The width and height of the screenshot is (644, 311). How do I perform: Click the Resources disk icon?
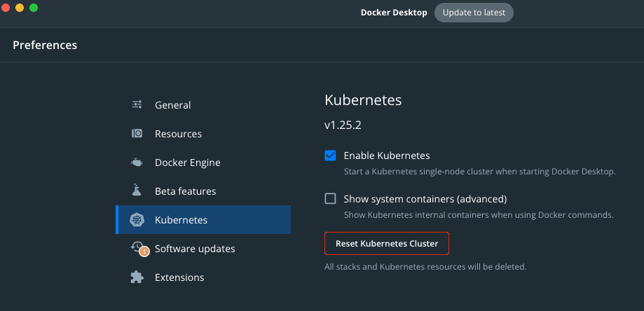point(137,133)
